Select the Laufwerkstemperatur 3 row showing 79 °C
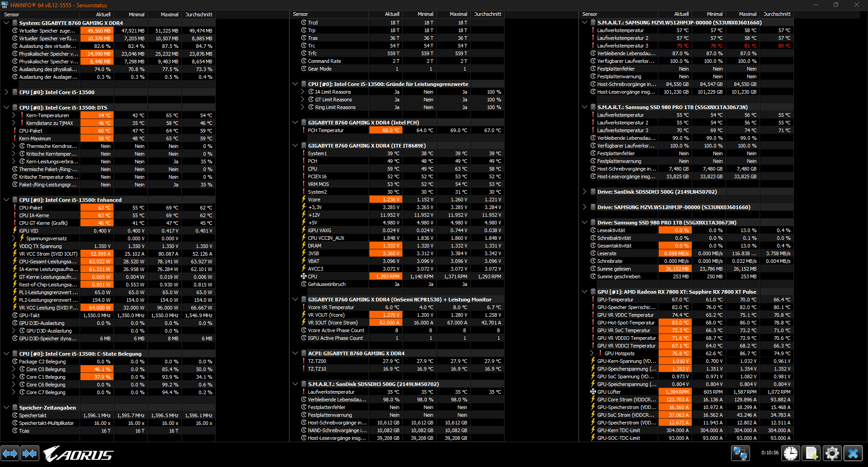 686,45
